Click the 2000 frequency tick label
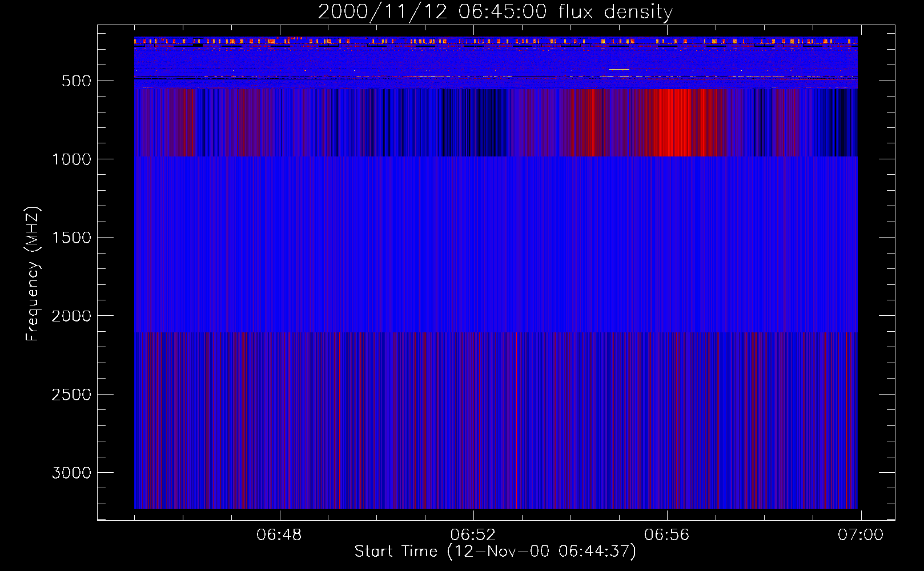This screenshot has width=924, height=571. [71, 316]
